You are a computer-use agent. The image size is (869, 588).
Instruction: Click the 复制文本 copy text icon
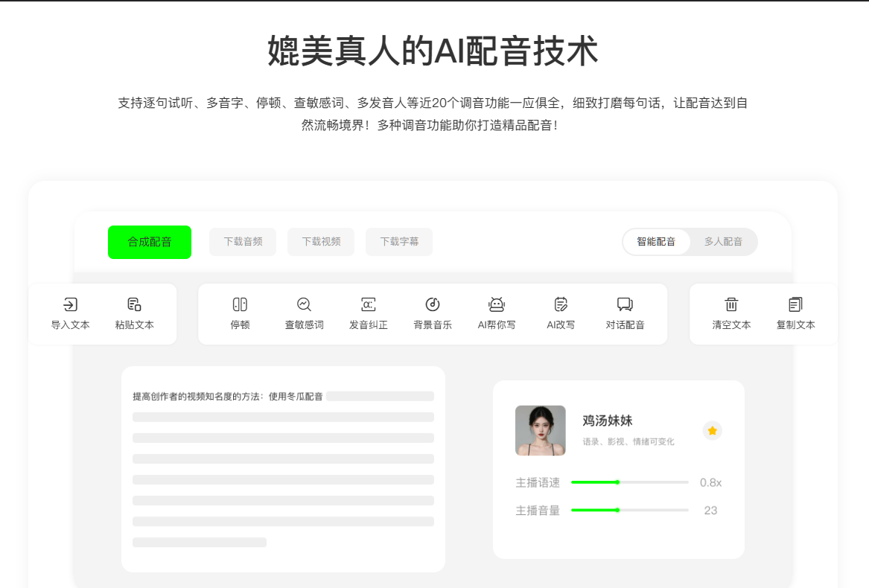coord(795,304)
